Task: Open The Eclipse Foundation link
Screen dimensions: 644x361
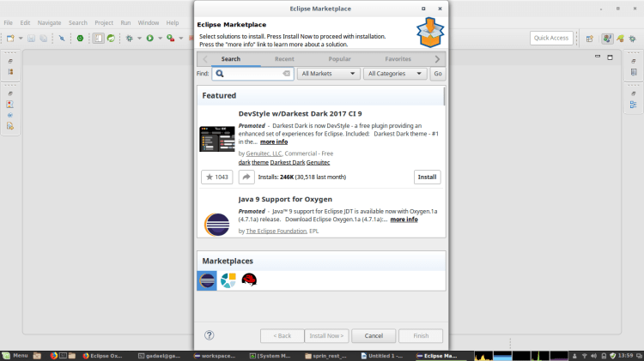Action: tap(276, 231)
